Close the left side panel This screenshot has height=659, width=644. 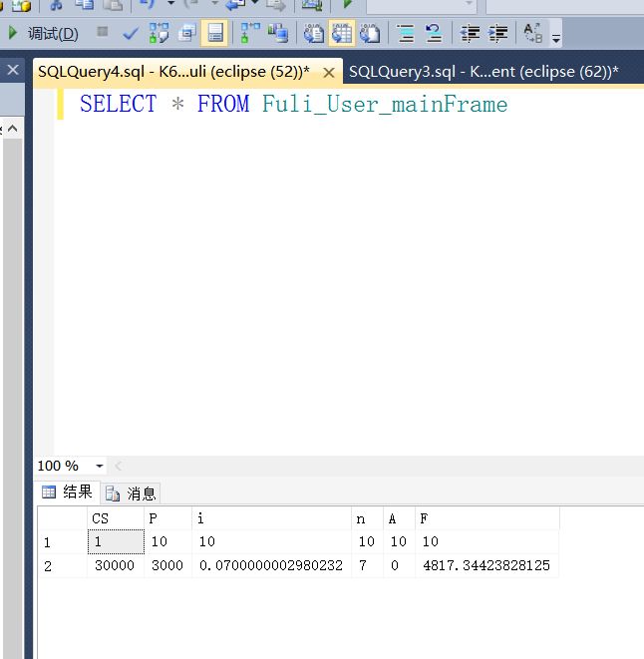coord(13,70)
